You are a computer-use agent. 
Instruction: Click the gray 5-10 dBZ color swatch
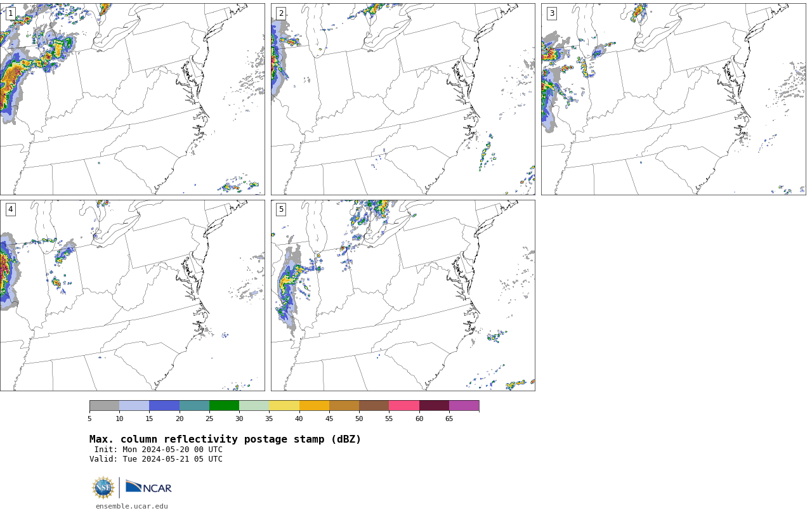click(x=104, y=406)
